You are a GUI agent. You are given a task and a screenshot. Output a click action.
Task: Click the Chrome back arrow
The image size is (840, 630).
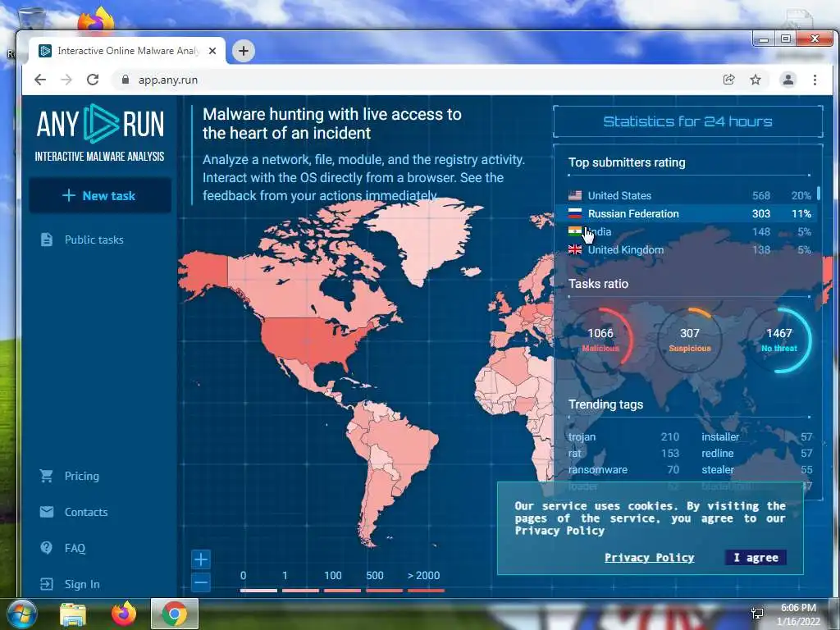point(40,80)
